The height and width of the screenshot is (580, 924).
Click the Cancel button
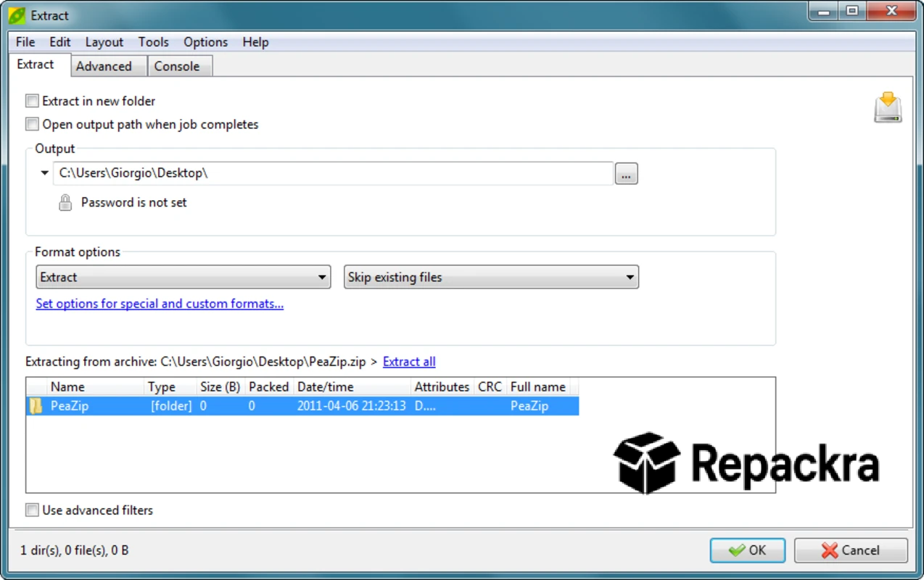point(851,550)
